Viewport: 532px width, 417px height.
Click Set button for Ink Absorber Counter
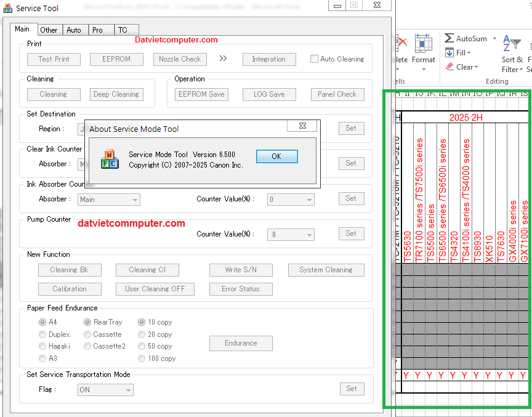352,198
